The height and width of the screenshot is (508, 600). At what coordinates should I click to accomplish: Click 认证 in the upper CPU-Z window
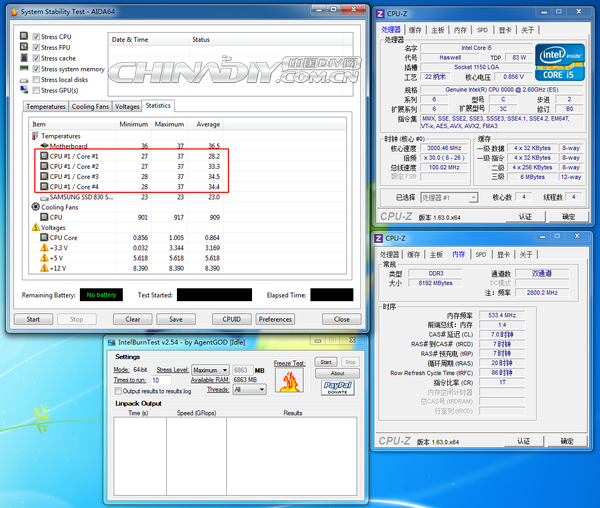point(525,217)
